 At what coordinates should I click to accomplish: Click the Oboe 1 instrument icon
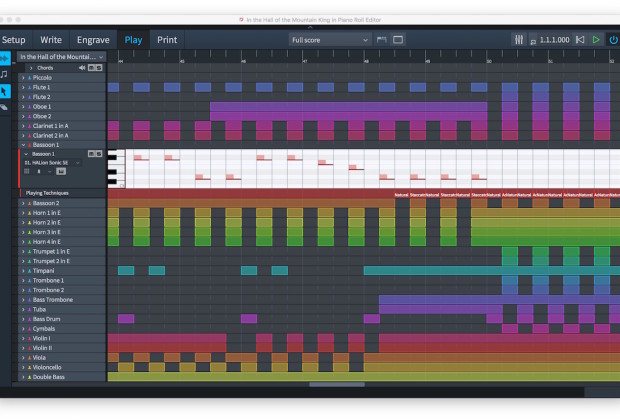[29, 107]
